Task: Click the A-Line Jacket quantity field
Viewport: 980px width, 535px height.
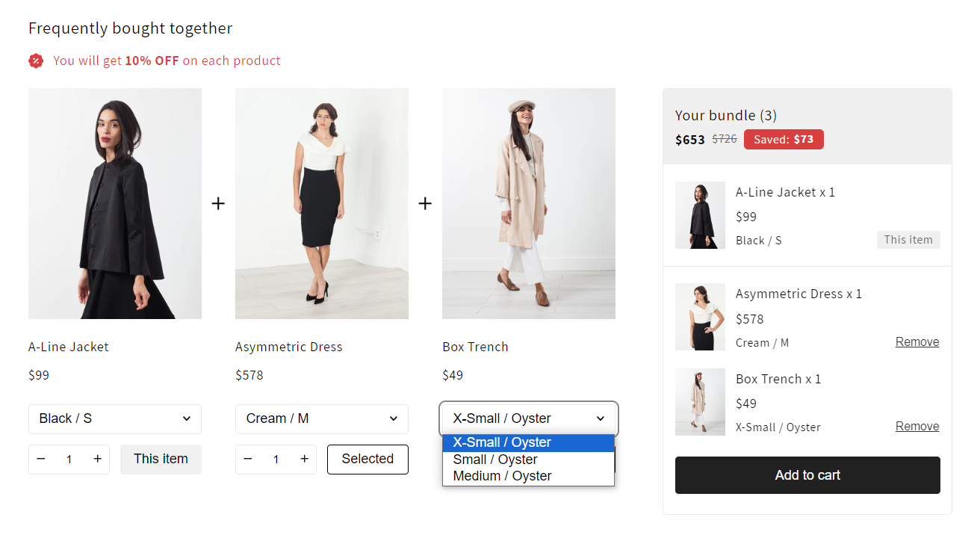Action: (x=69, y=459)
